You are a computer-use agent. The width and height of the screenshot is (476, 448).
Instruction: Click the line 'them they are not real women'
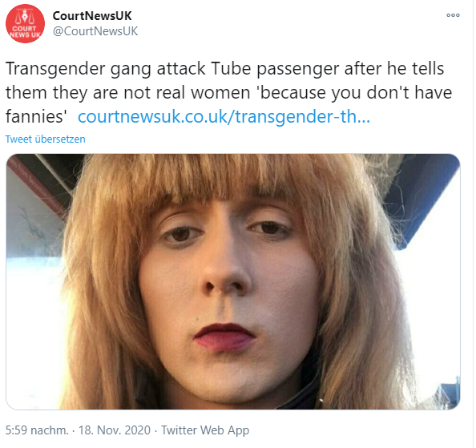tap(127, 92)
